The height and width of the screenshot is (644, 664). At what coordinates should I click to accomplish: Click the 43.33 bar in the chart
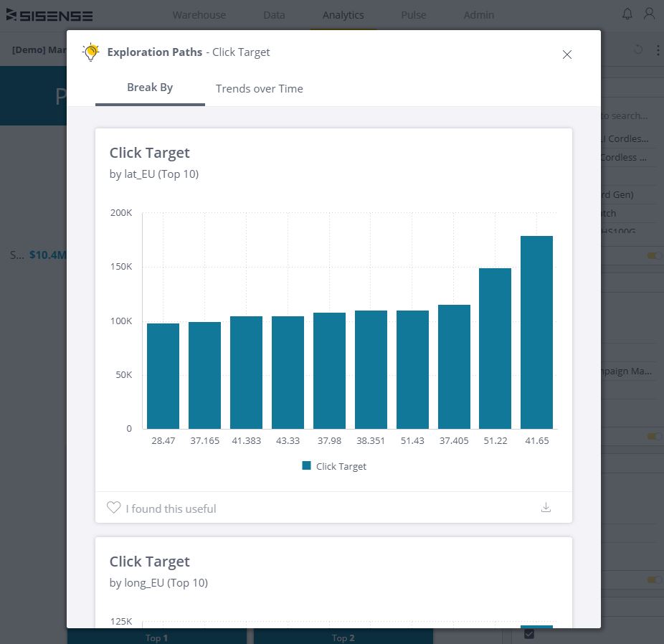[288, 373]
